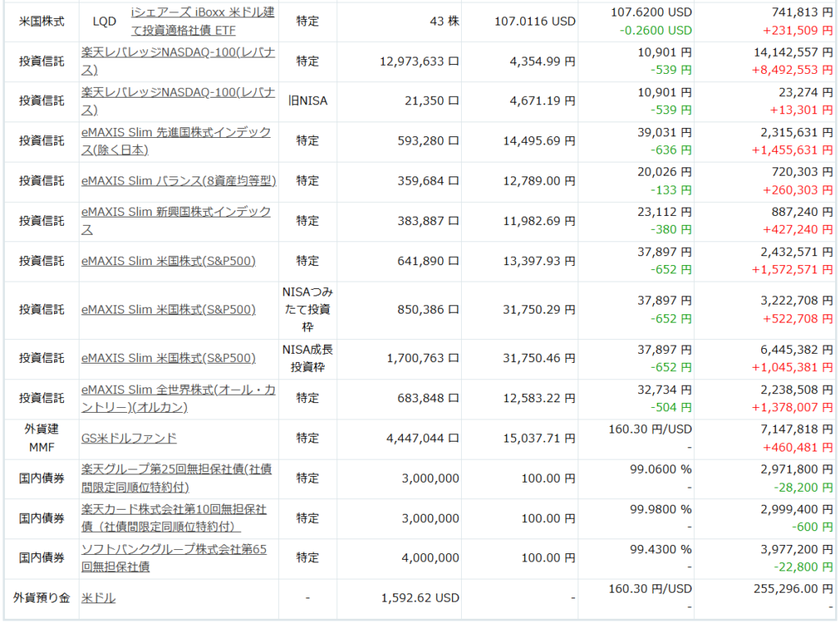Screen dimensions: 840x623
Task: Open eMAXIS Slim バランス(8資産均等型) link
Action: (x=179, y=181)
